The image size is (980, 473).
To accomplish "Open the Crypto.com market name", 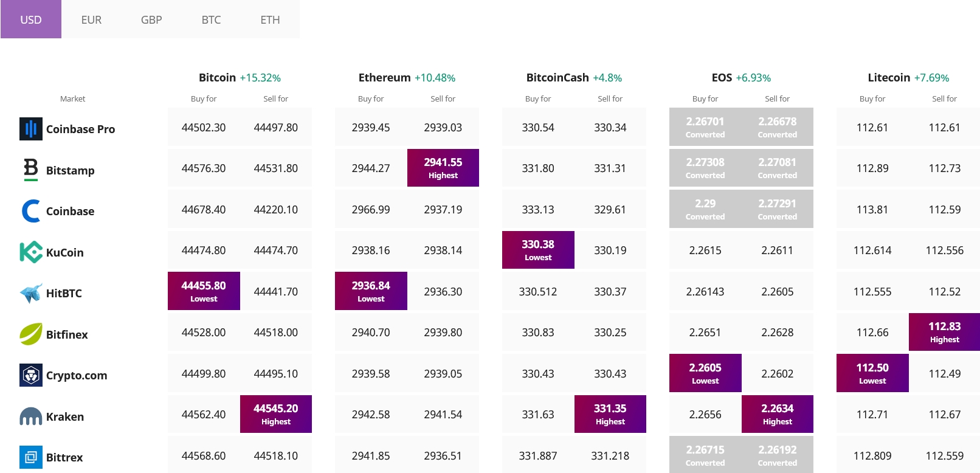I will coord(77,375).
